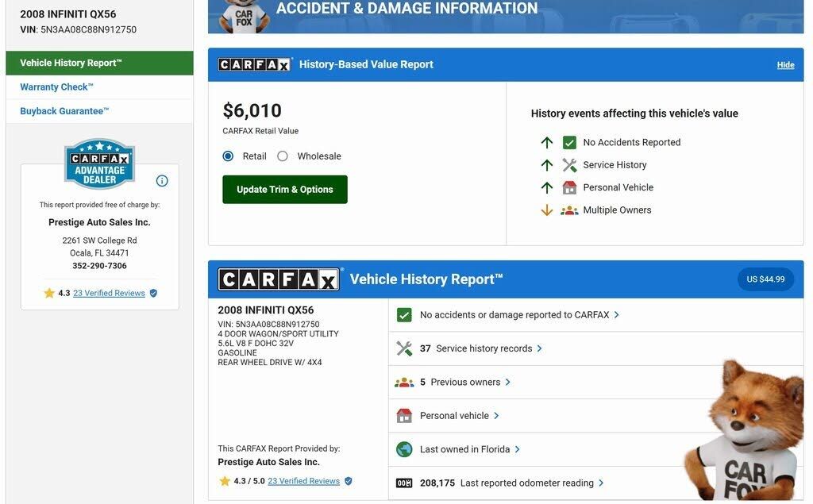Click the up arrow next to Service History
The height and width of the screenshot is (504, 813).
tap(546, 165)
